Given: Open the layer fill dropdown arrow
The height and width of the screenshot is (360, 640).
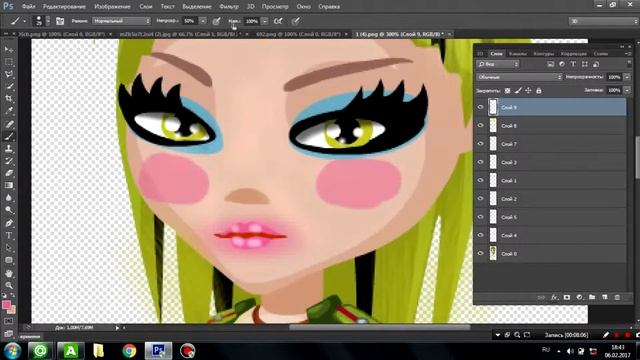Looking at the screenshot, I should pyautogui.click(x=627, y=90).
